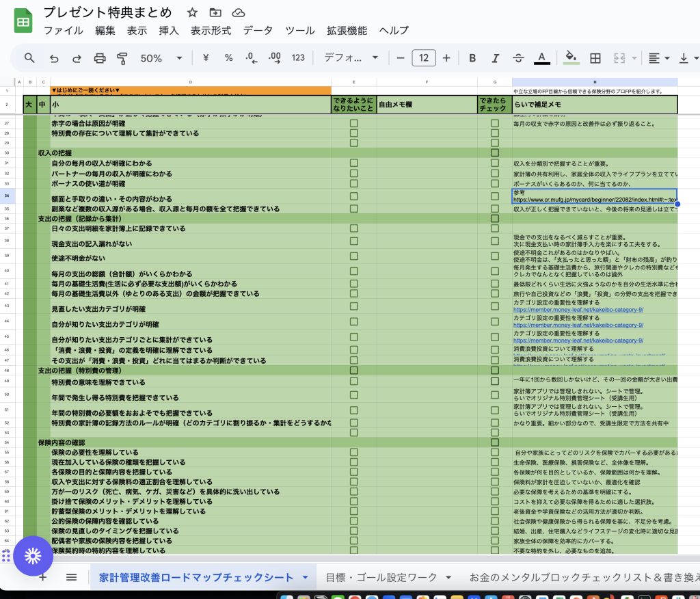The height and width of the screenshot is (599, 700).
Task: Click the print icon in toolbar
Action: pos(100,58)
